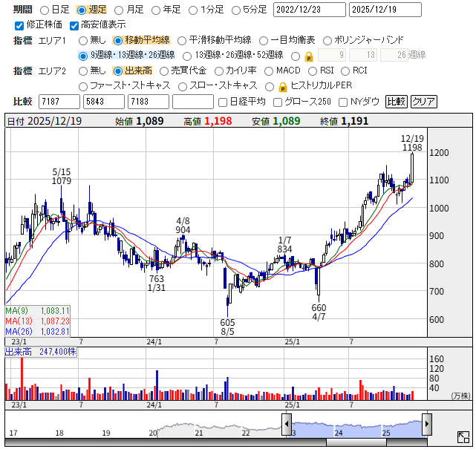Click the expand chart icon at bottom right

[x=463, y=437]
